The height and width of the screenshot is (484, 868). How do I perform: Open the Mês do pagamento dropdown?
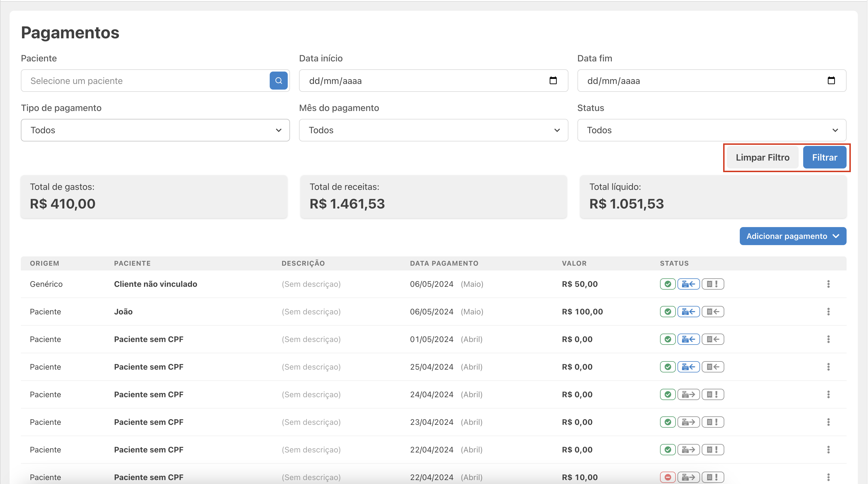(433, 130)
